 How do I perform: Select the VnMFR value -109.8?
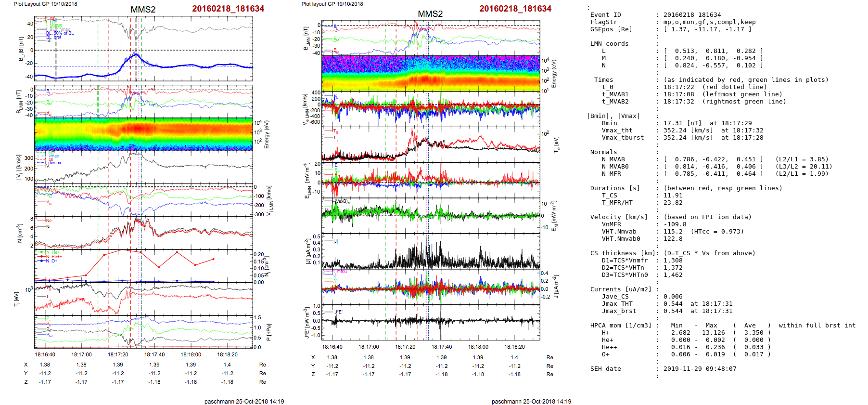675,224
